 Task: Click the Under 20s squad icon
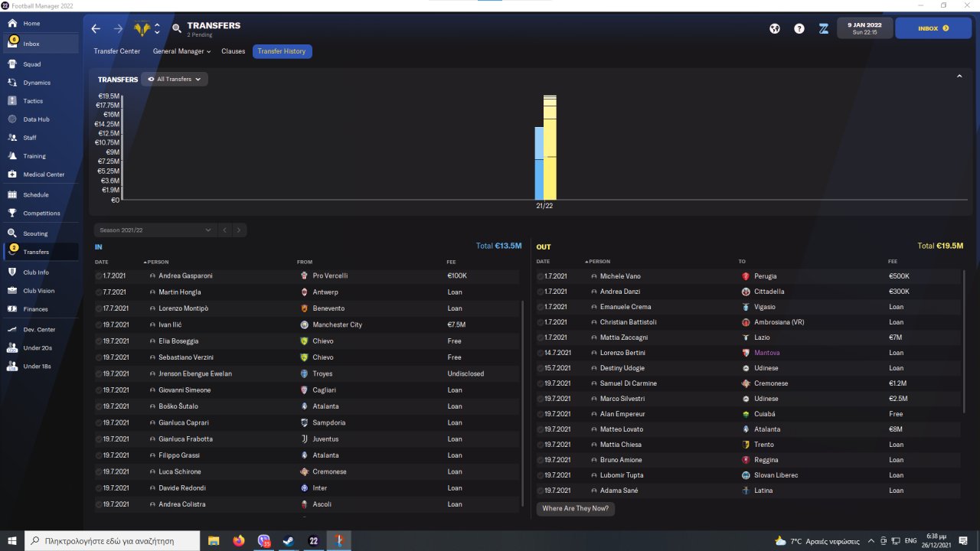pyautogui.click(x=12, y=347)
